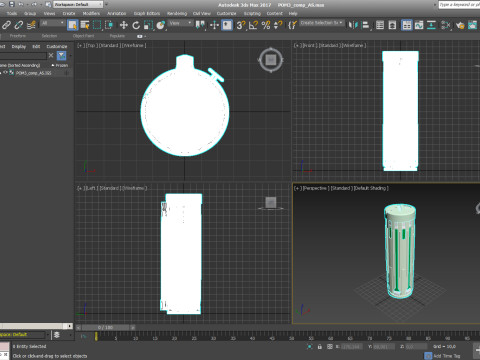Click the Top viewport [+] menu label
Viewport: 480px width, 360px height.
pyautogui.click(x=80, y=45)
